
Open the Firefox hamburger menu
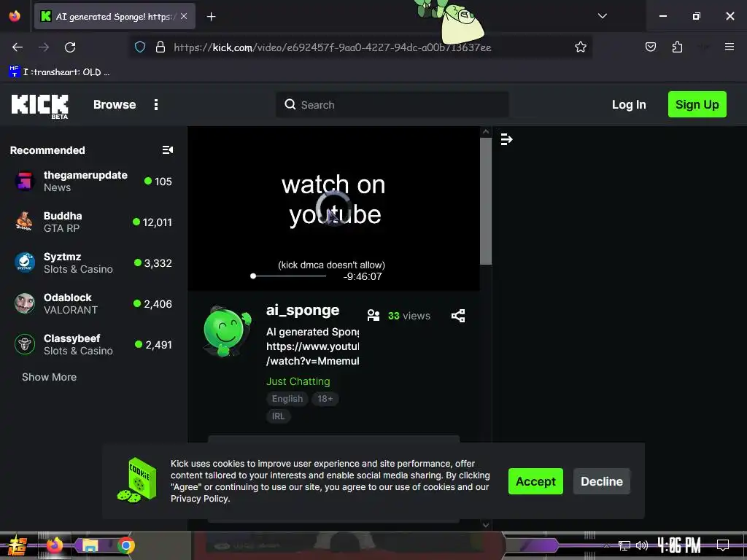tap(729, 47)
